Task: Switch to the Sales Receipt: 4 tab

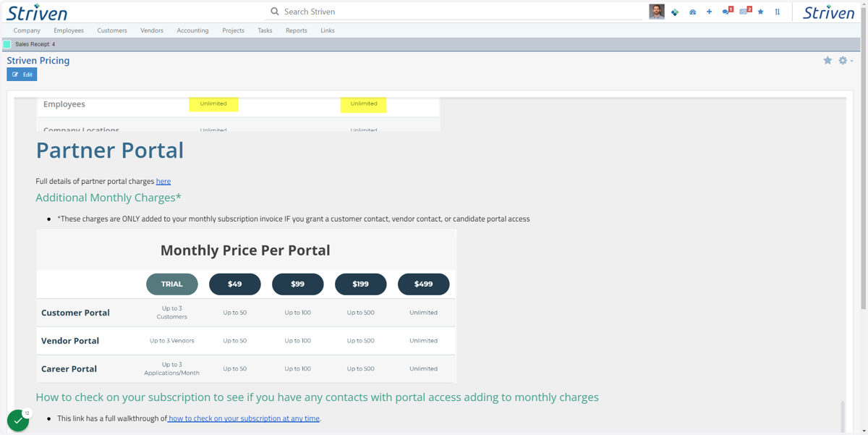Action: [35, 44]
